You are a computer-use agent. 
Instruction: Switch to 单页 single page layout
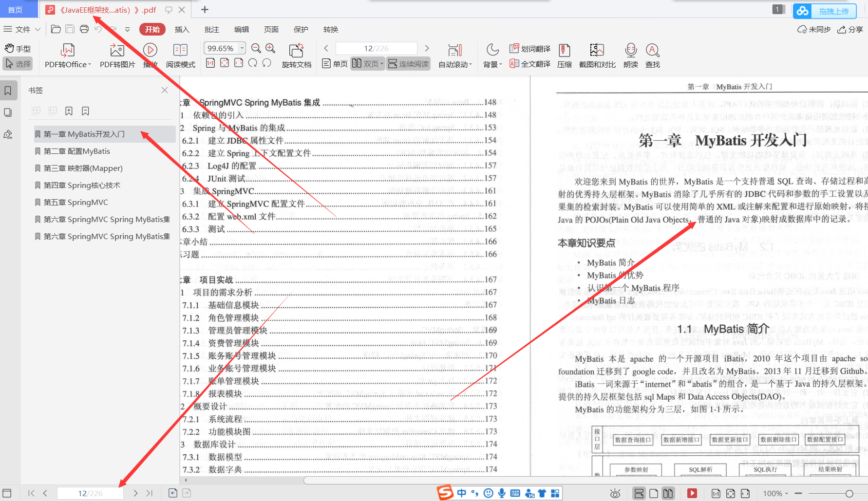pyautogui.click(x=335, y=64)
